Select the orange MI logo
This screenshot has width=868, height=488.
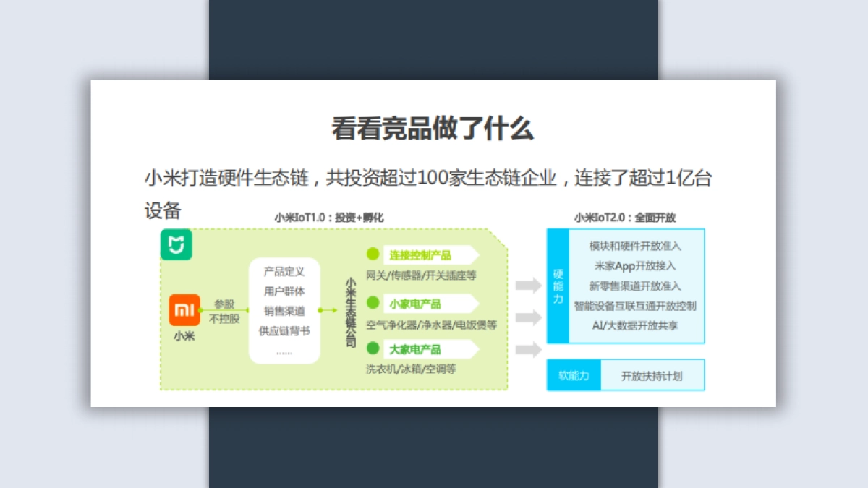coord(185,309)
